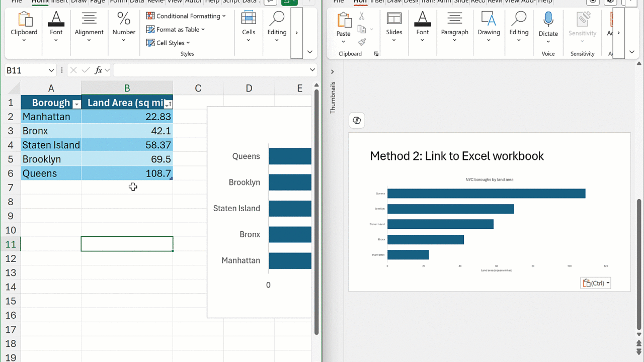644x362 pixels.
Task: Click the Format as Table button
Action: (176, 30)
